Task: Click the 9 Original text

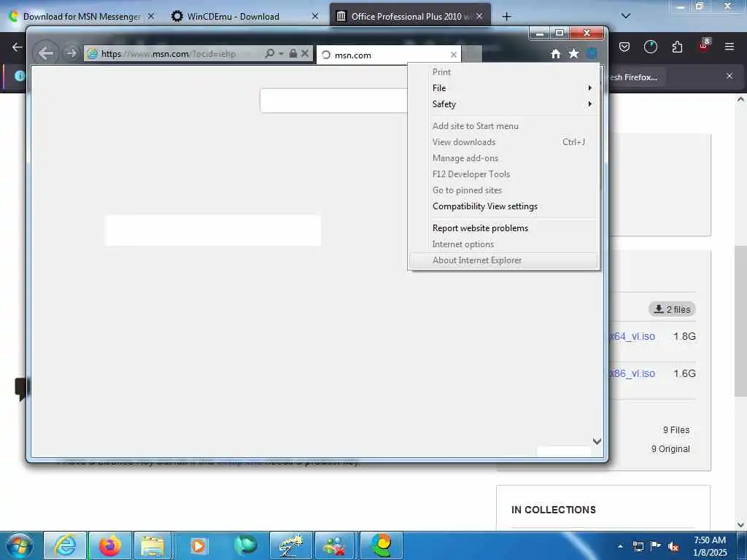Action: tap(670, 449)
